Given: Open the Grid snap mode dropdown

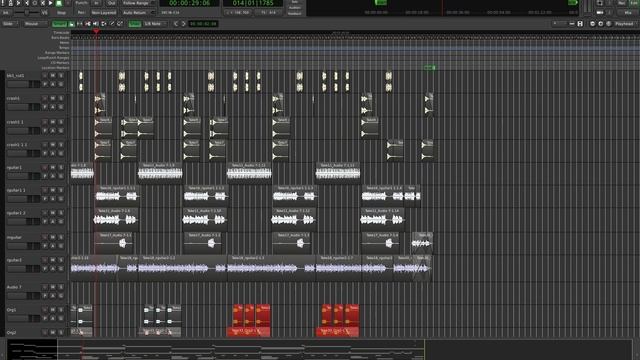Looking at the screenshot, I should [x=135, y=24].
